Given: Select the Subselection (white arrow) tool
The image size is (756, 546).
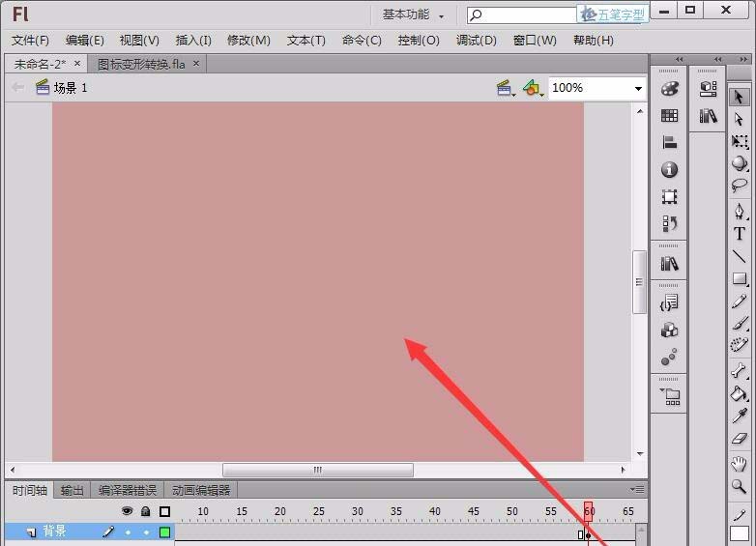Looking at the screenshot, I should 739,119.
